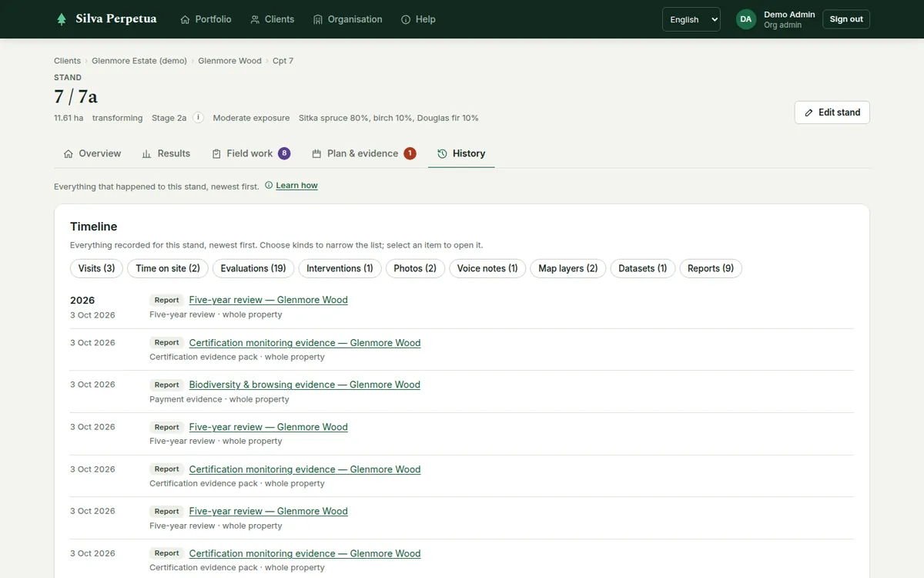The width and height of the screenshot is (924, 578).
Task: Click Glenmore Estate (demo) breadcrumb
Action: point(139,61)
